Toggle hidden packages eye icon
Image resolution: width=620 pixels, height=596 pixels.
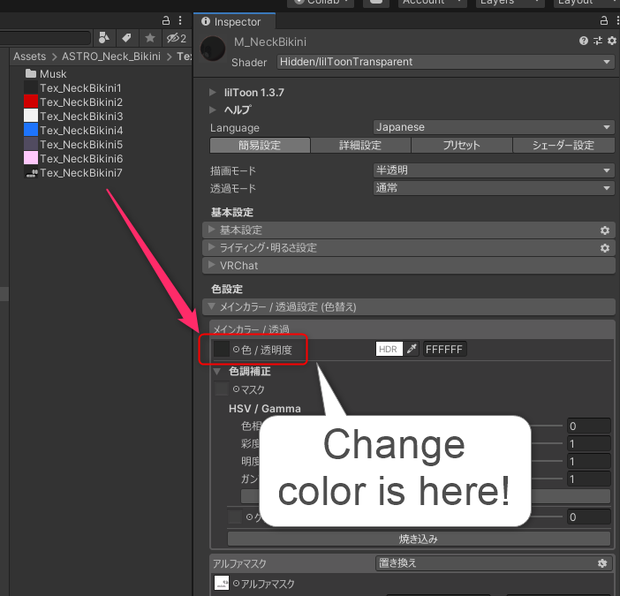click(176, 38)
